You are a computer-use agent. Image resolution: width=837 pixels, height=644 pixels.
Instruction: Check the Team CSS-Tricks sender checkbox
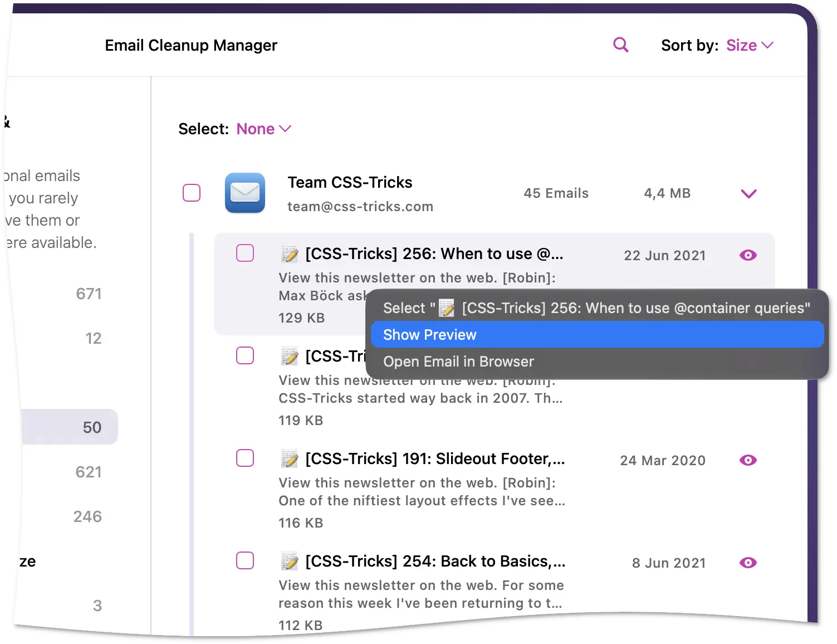click(192, 193)
